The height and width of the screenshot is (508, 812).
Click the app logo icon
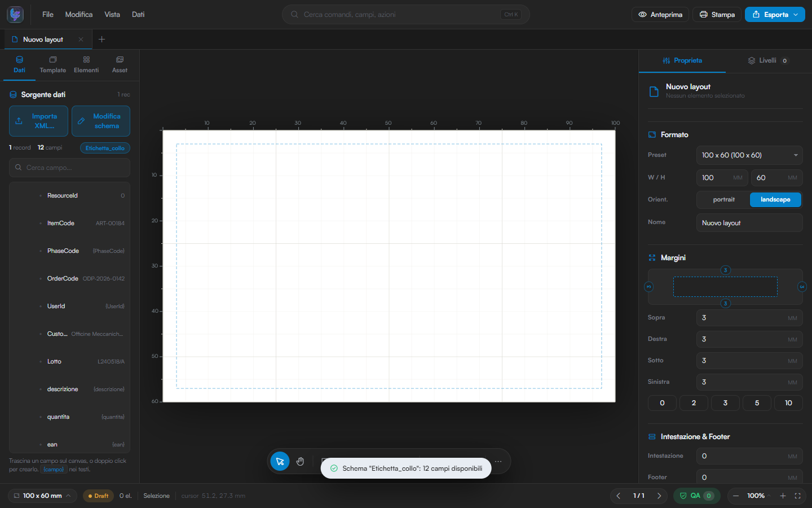15,15
